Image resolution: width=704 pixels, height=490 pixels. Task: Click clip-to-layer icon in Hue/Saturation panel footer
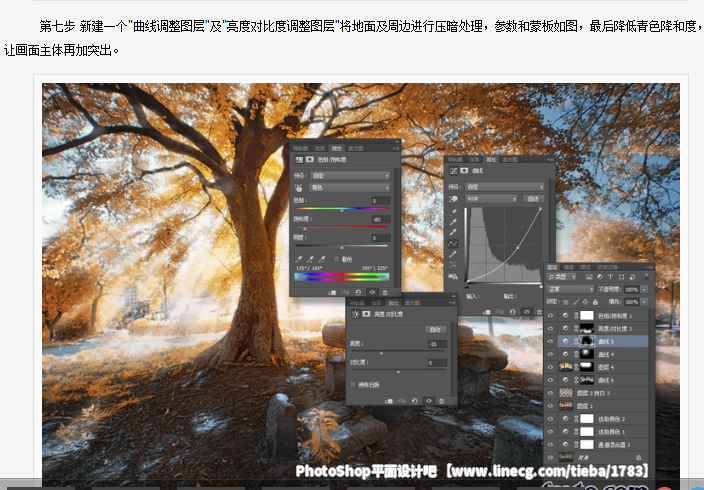pos(332,292)
